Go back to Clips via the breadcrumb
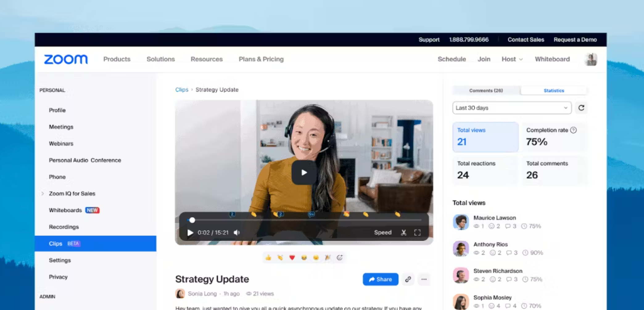Image resolution: width=644 pixels, height=310 pixels. pyautogui.click(x=182, y=90)
